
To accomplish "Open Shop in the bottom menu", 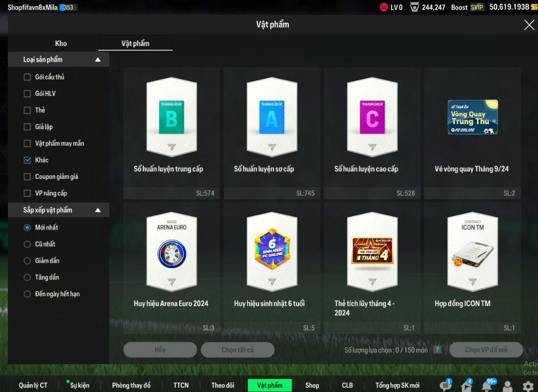I will coord(312,385).
